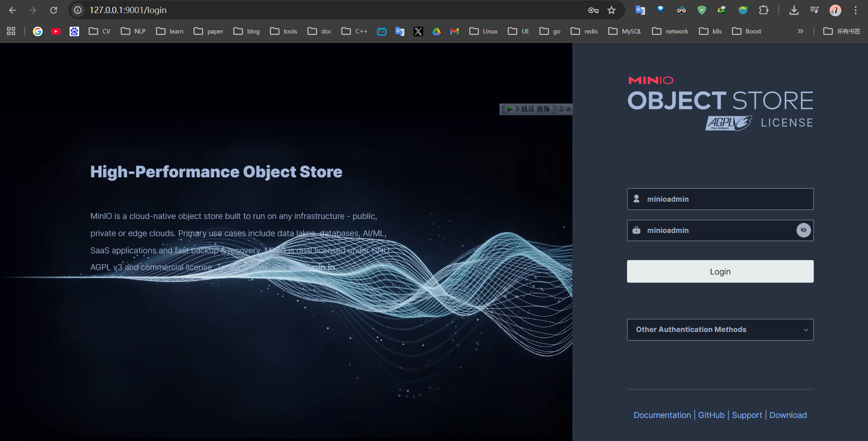The width and height of the screenshot is (868, 441).
Task: Reload the MinIO login page
Action: coord(53,10)
